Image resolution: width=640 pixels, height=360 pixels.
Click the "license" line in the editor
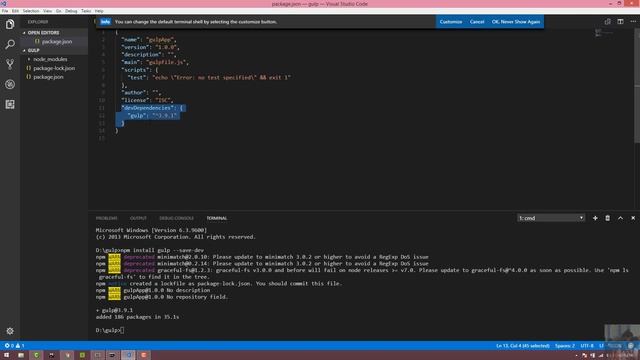pyautogui.click(x=147, y=100)
